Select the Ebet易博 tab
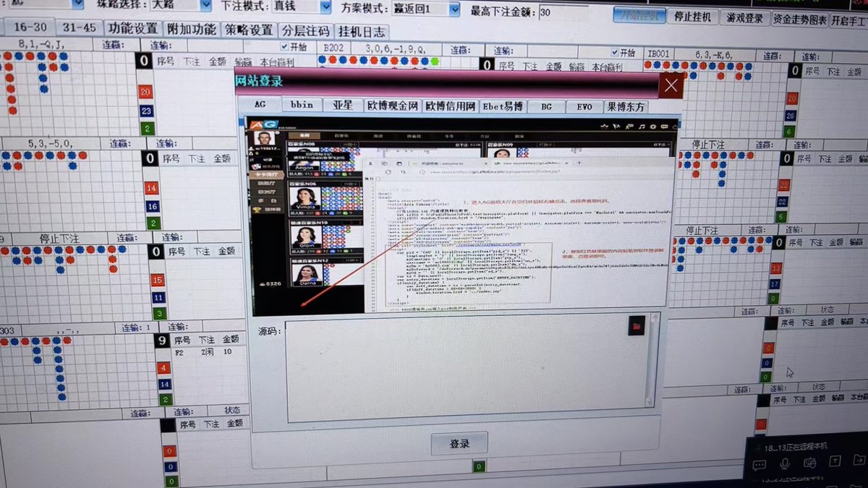Image resolution: width=868 pixels, height=488 pixels. pos(502,106)
